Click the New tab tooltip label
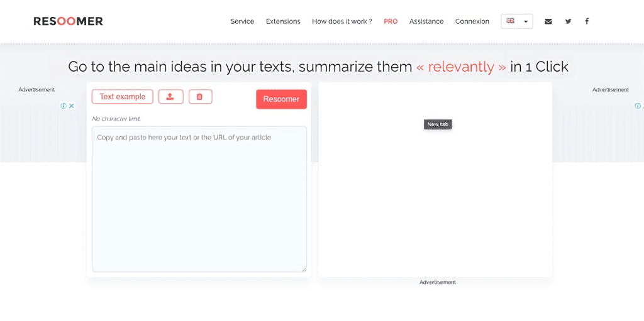644x321 pixels. tap(438, 124)
